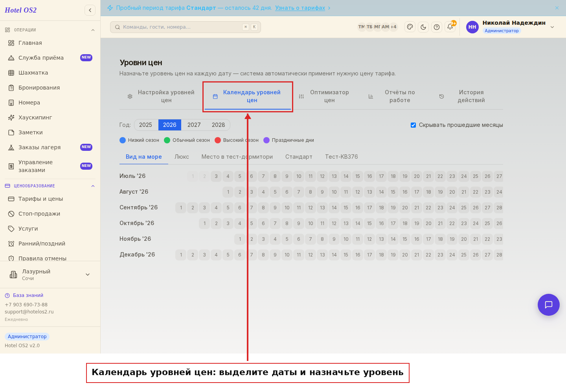Click blue Низкий сезон legend swatch
Image resolution: width=566 pixels, height=392 pixels.
[x=123, y=140]
